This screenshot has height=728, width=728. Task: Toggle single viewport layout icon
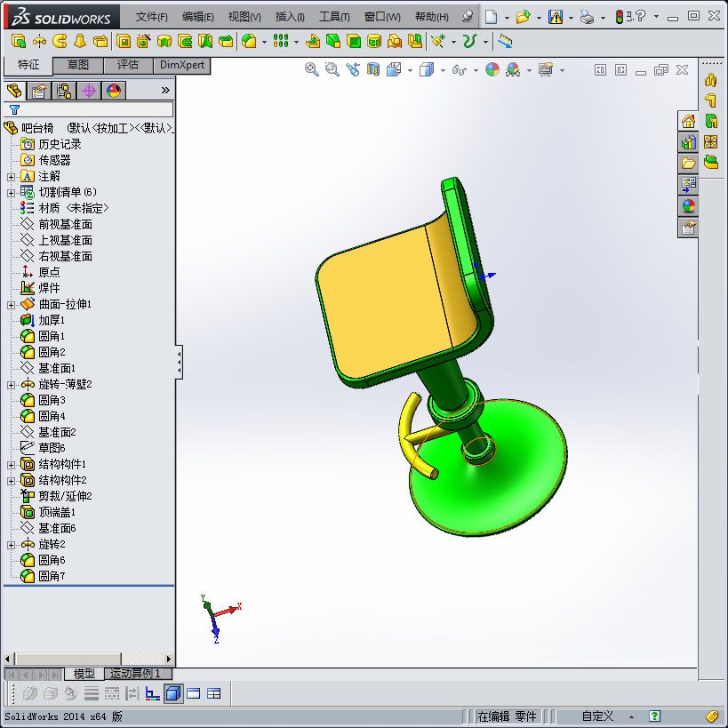[x=194, y=693]
